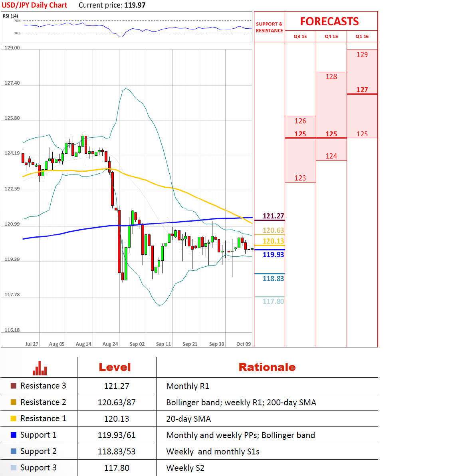The image size is (460, 476).
Task: Click the 'RSI (14)' indicator label
Action: click(x=10, y=16)
